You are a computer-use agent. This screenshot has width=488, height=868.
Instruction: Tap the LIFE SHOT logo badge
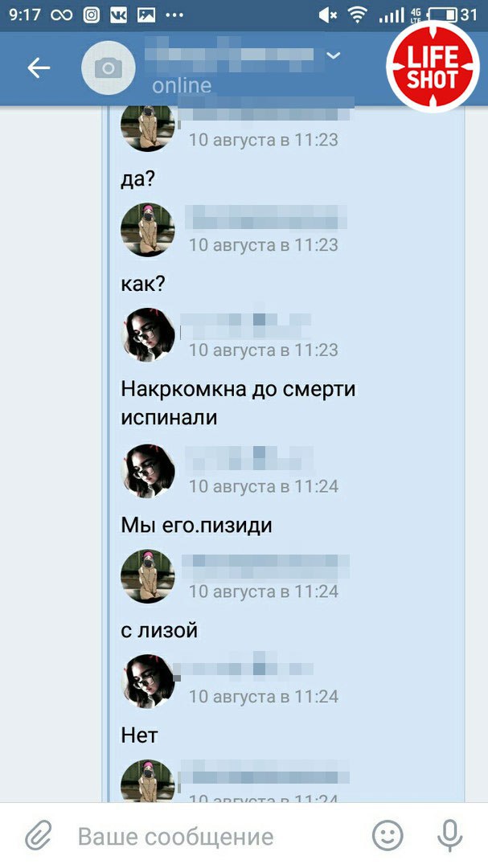(x=433, y=67)
